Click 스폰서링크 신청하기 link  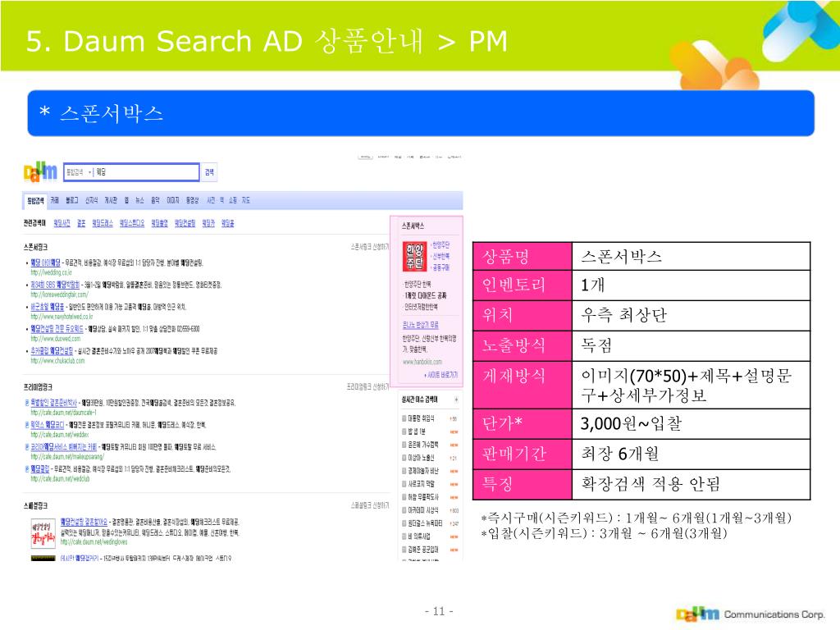click(x=370, y=247)
